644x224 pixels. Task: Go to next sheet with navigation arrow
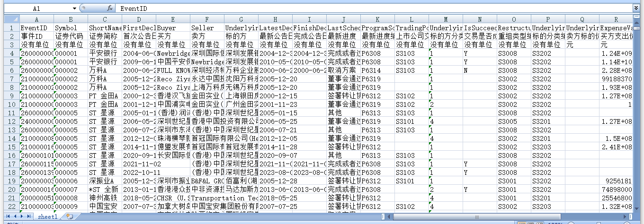pyautogui.click(x=22, y=216)
